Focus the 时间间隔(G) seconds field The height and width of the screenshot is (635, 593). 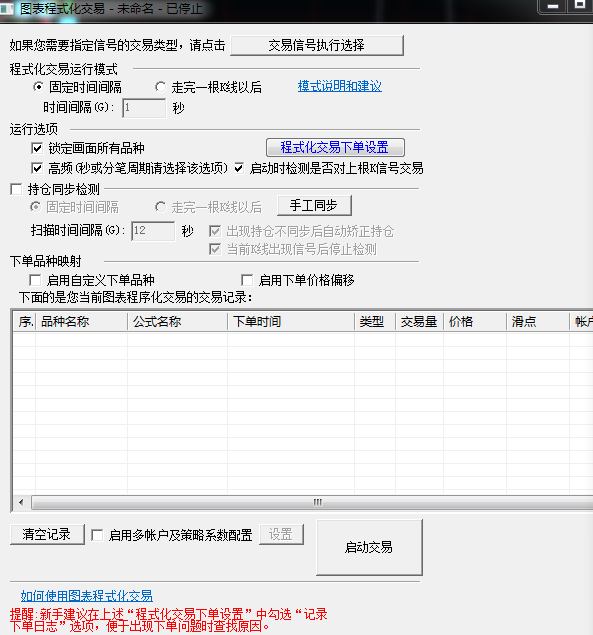tap(144, 108)
